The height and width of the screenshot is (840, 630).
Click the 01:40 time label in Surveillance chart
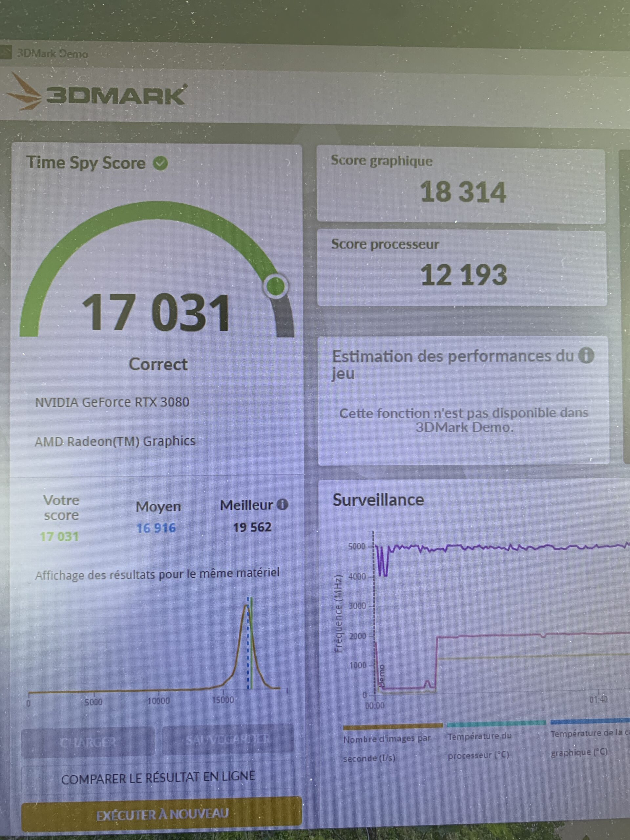coord(598,699)
